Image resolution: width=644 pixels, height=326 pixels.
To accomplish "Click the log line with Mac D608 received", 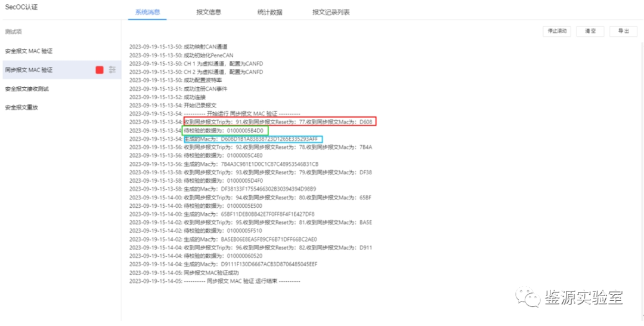I will click(279, 122).
